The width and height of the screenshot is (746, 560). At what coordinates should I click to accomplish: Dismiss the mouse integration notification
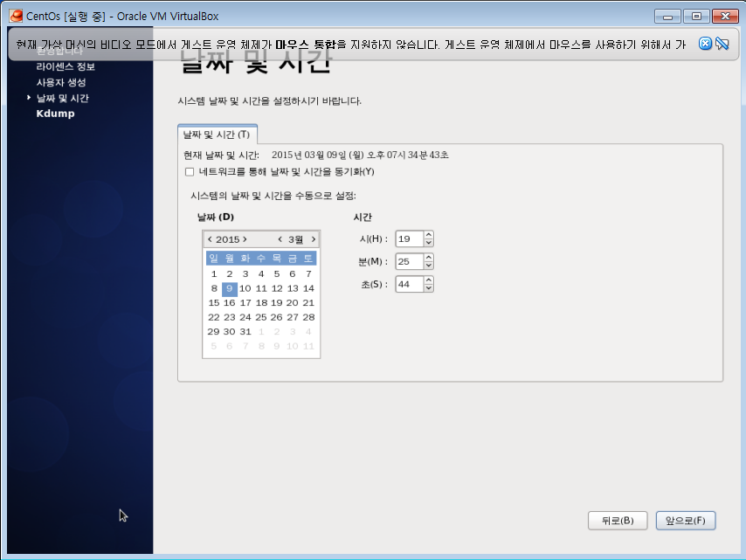pyautogui.click(x=705, y=44)
